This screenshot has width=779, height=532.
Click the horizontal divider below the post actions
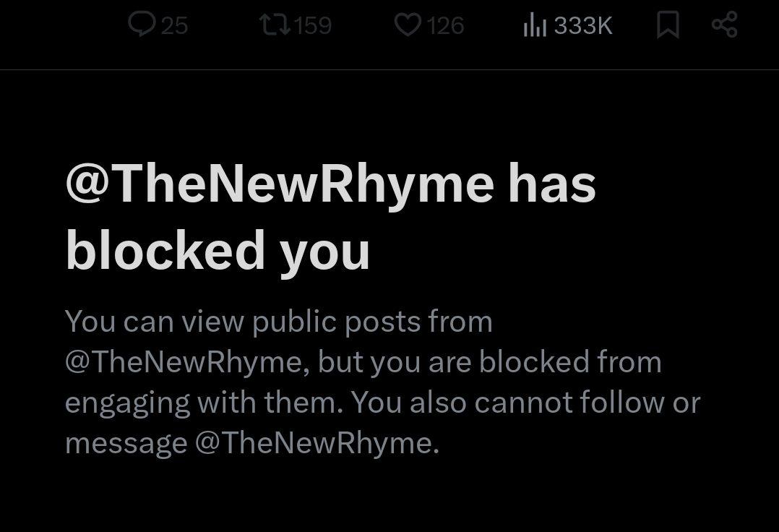389,69
